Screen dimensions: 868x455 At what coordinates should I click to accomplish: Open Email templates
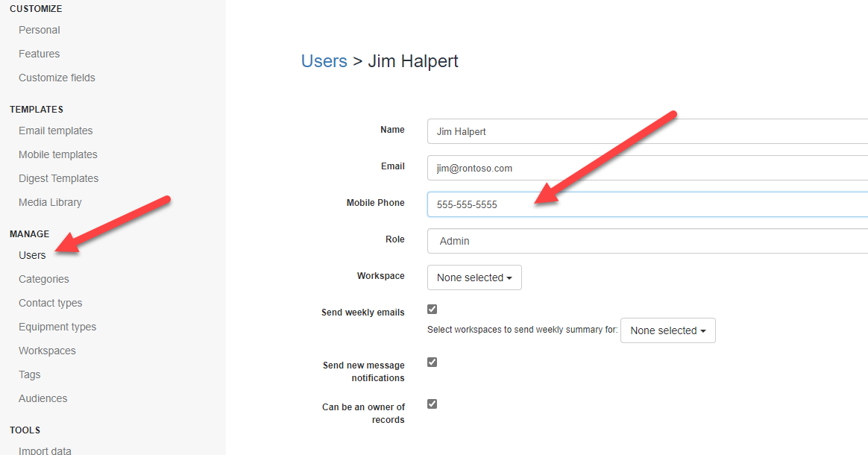(56, 131)
